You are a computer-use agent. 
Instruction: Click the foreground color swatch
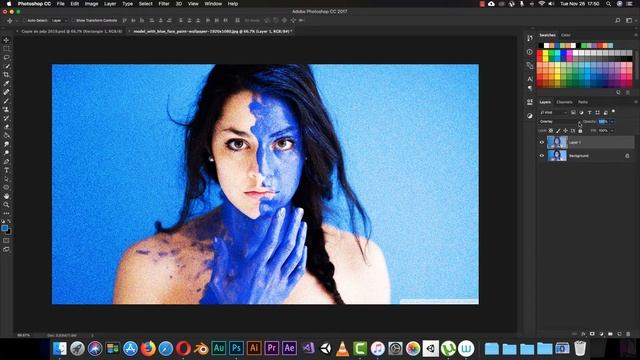point(4,228)
